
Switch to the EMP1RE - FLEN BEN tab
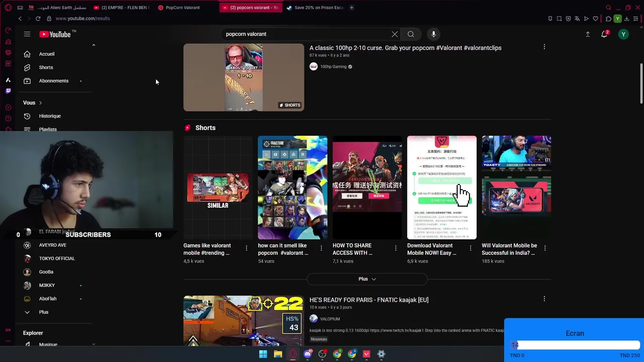122,8
